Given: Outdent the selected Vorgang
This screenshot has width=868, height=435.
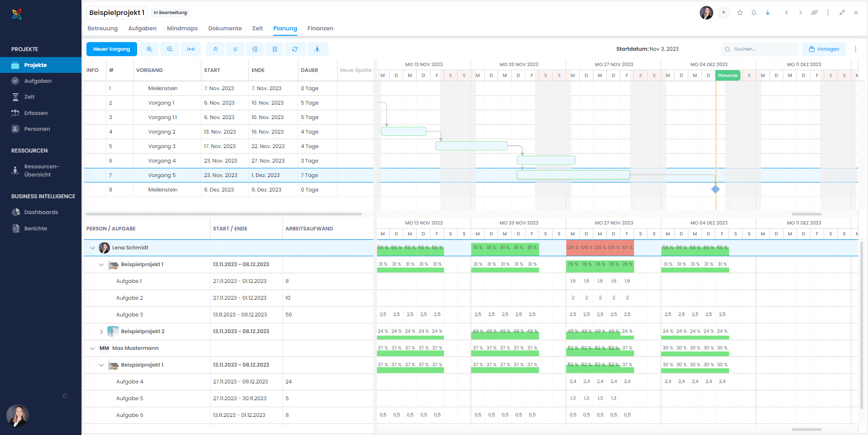Looking at the screenshot, I should tap(275, 49).
